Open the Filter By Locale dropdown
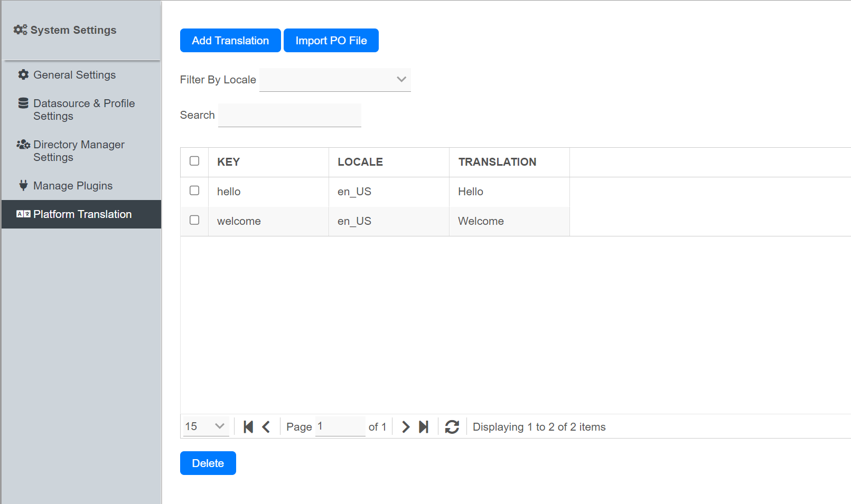Viewport: 851px width, 504px height. click(x=335, y=80)
